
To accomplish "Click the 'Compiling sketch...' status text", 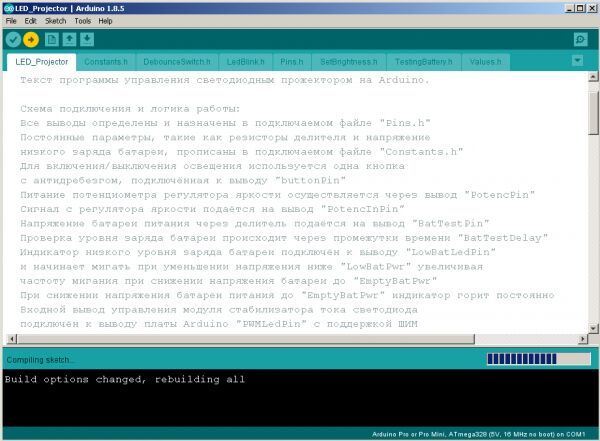I will point(41,360).
